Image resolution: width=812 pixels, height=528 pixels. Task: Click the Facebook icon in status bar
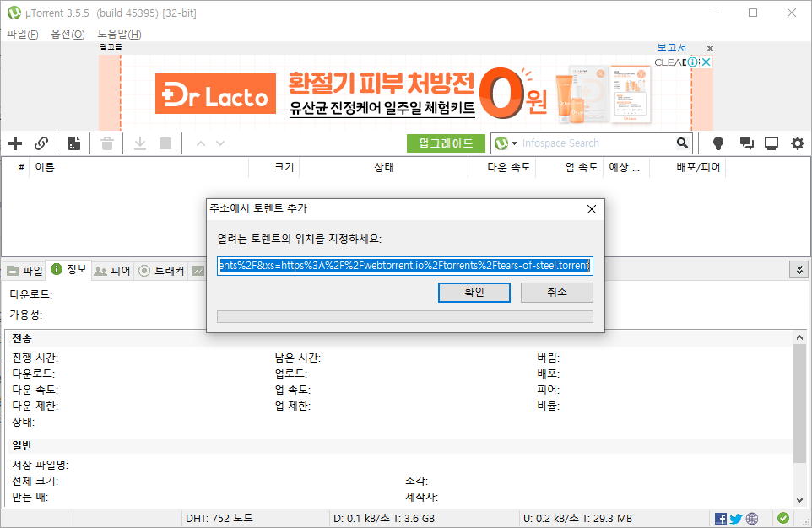(x=720, y=518)
